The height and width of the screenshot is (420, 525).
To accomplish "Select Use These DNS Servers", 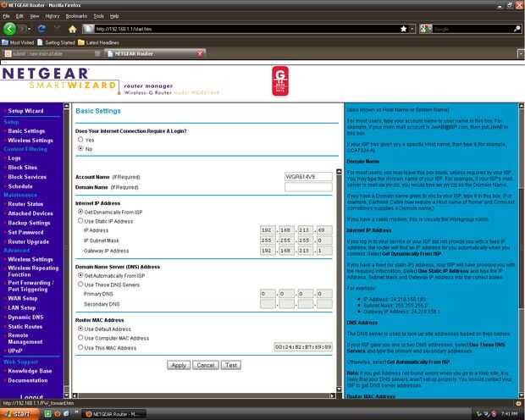I will tap(80, 285).
